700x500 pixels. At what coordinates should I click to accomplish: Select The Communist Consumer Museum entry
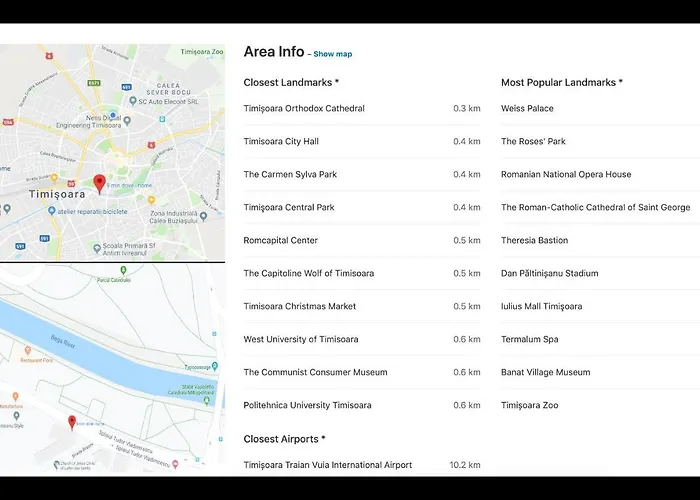coord(315,372)
